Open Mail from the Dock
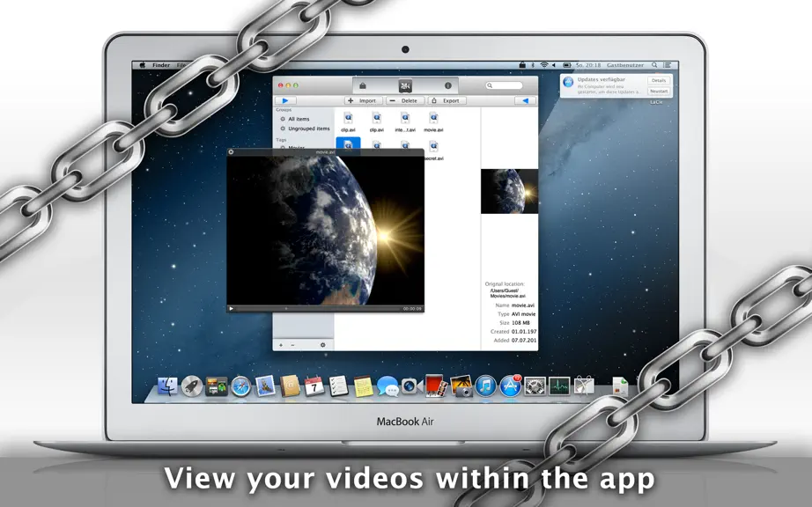Image resolution: width=812 pixels, height=507 pixels. pyautogui.click(x=265, y=386)
